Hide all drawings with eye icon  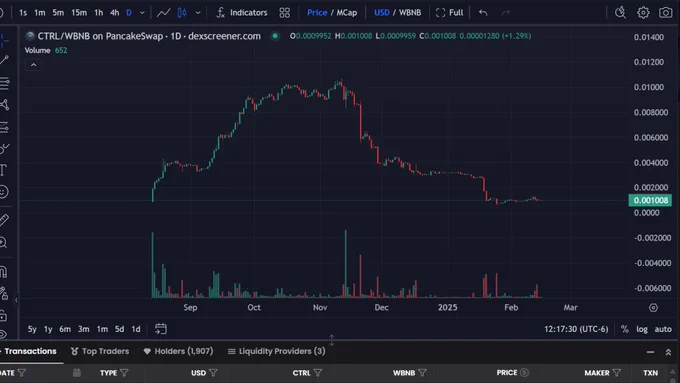point(3,334)
